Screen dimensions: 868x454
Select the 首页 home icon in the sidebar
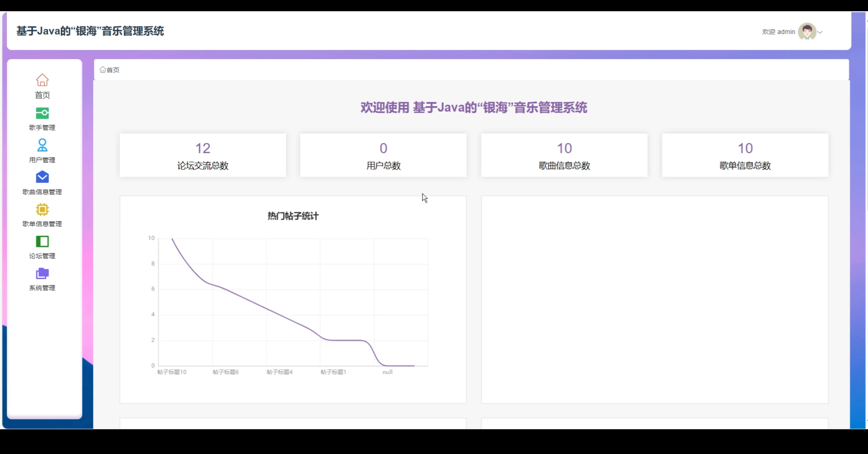point(42,80)
